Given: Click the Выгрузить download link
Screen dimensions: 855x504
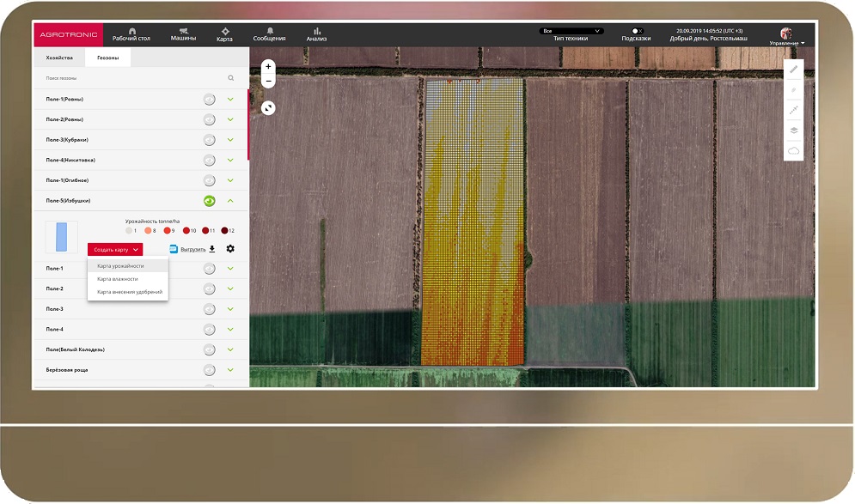Looking at the screenshot, I should click(x=193, y=249).
